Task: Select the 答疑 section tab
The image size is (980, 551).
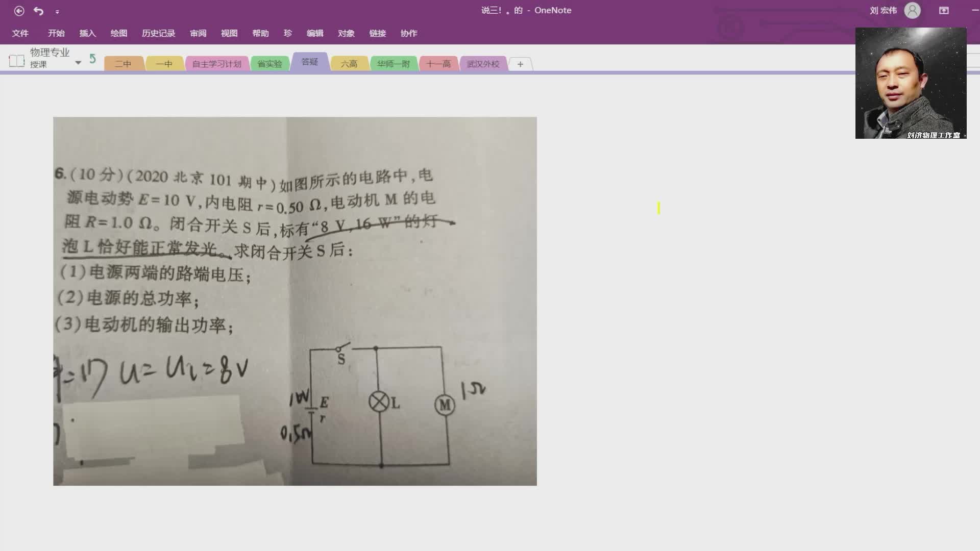Action: click(309, 62)
